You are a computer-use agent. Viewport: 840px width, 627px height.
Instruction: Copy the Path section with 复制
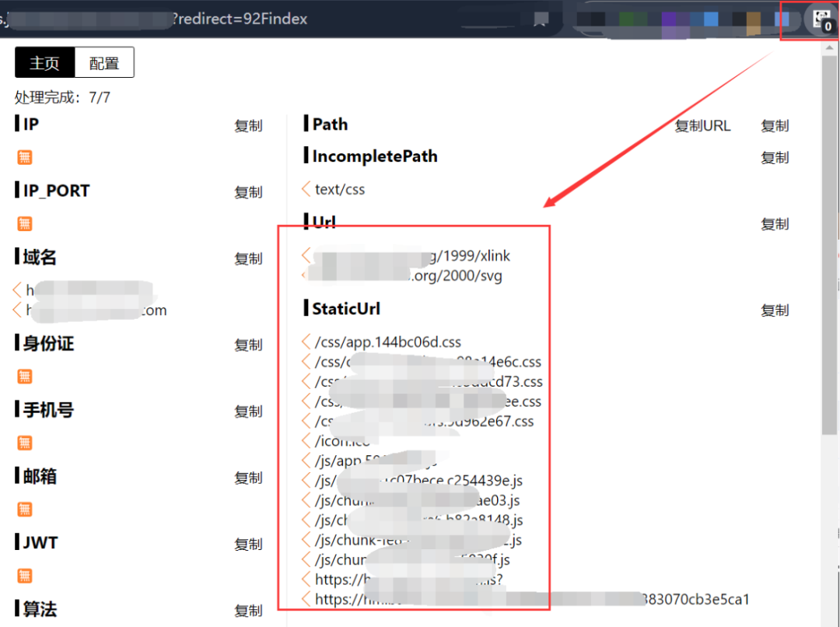(x=775, y=126)
